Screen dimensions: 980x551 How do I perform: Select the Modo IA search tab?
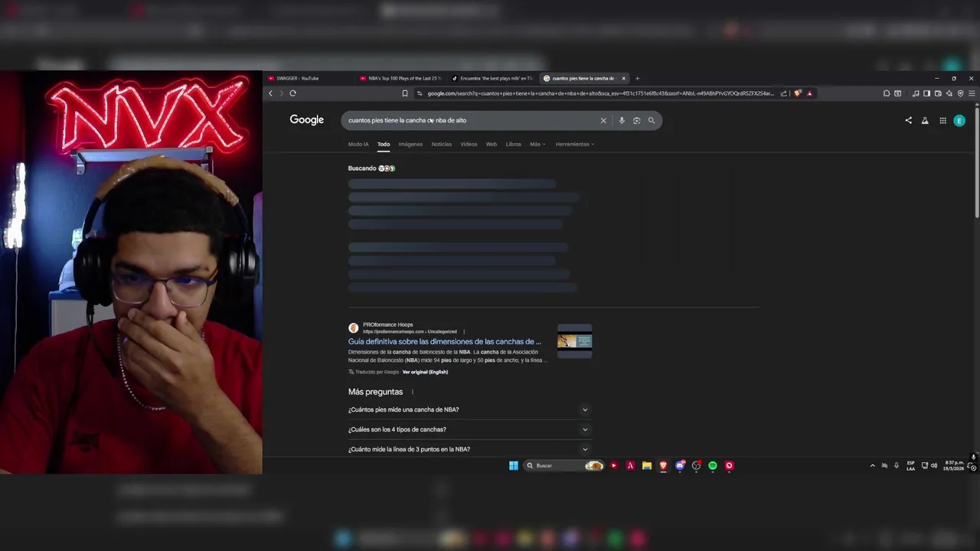[x=358, y=144]
